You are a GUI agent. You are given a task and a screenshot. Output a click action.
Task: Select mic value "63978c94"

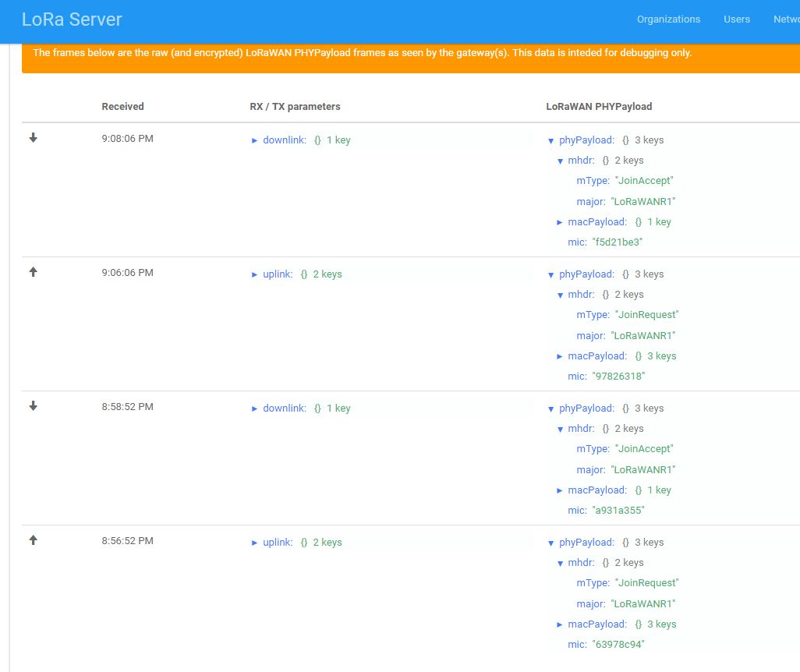pyautogui.click(x=618, y=645)
